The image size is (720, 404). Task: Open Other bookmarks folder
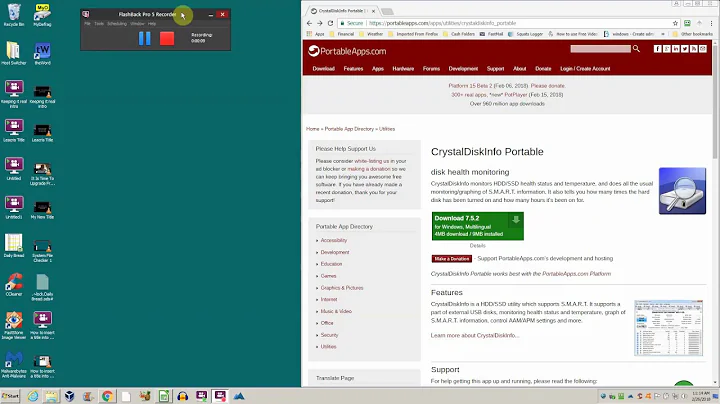(x=692, y=34)
